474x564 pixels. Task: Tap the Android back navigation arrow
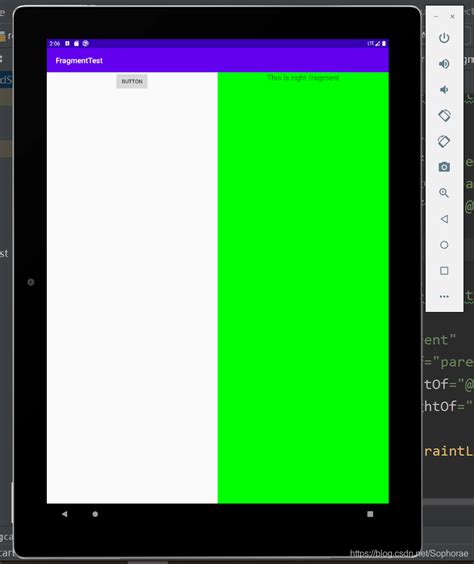(x=65, y=514)
